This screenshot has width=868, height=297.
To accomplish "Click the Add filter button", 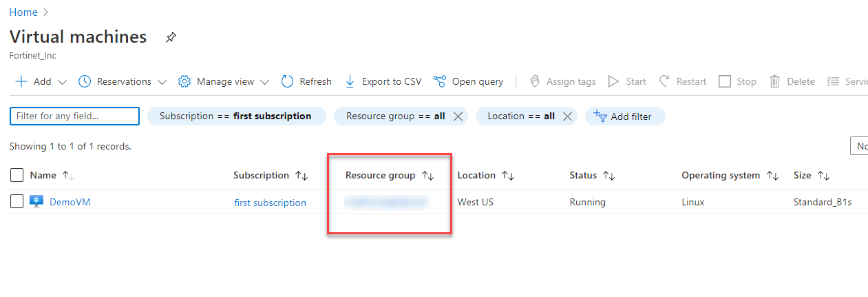I will point(625,116).
